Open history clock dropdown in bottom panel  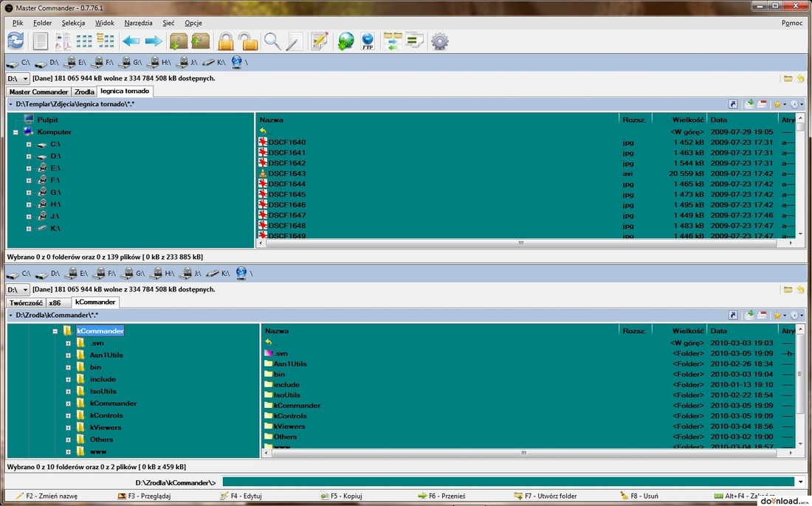(x=796, y=315)
